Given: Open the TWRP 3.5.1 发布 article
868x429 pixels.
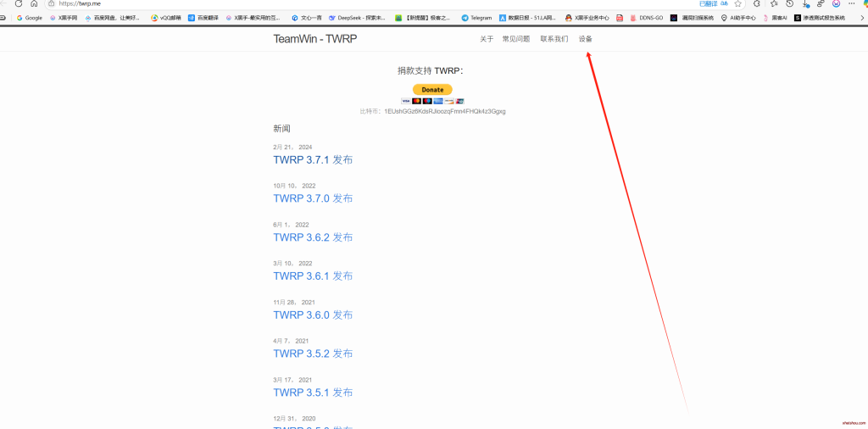Looking at the screenshot, I should (x=313, y=393).
